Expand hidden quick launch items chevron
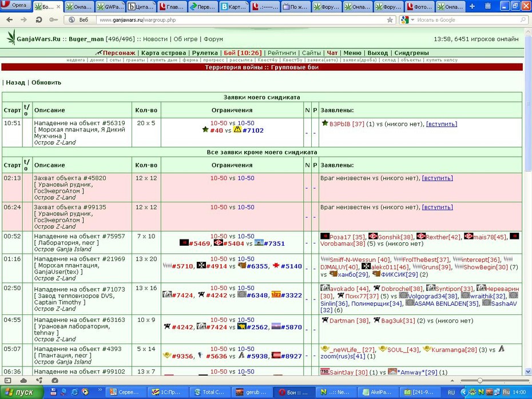 pos(100,390)
